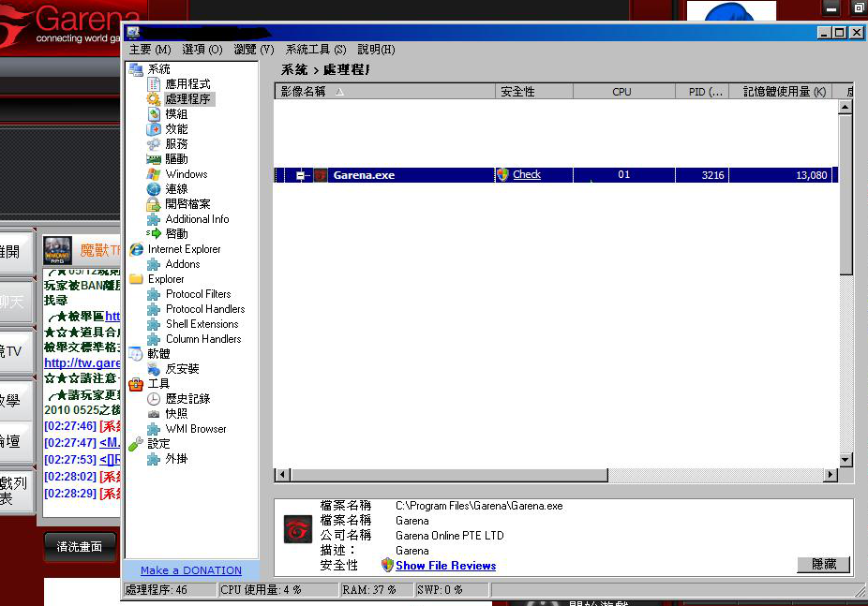This screenshot has width=868, height=606.
Task: Open the 驅動 drivers icon
Action: pos(154,159)
